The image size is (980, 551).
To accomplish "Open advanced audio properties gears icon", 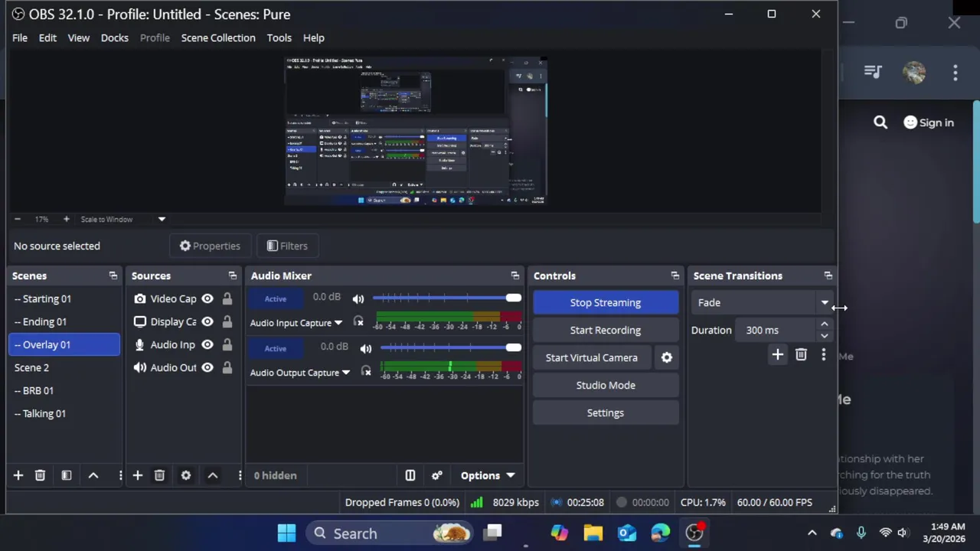I will click(x=437, y=475).
